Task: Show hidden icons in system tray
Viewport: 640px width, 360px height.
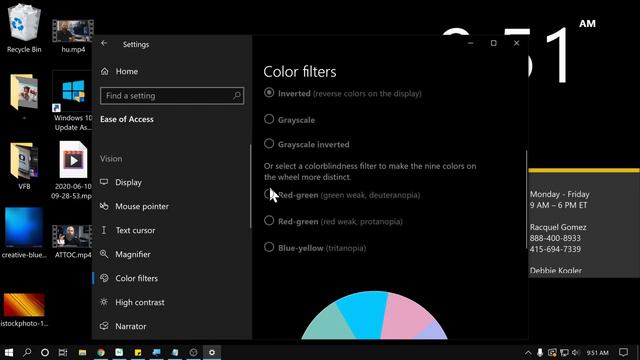Action: (528, 352)
